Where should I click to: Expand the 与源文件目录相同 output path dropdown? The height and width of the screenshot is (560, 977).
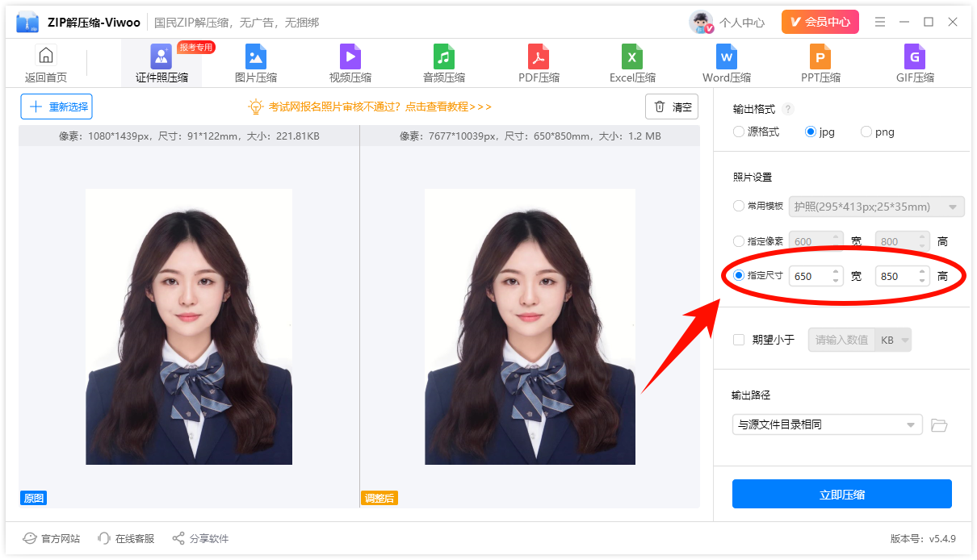click(x=827, y=424)
